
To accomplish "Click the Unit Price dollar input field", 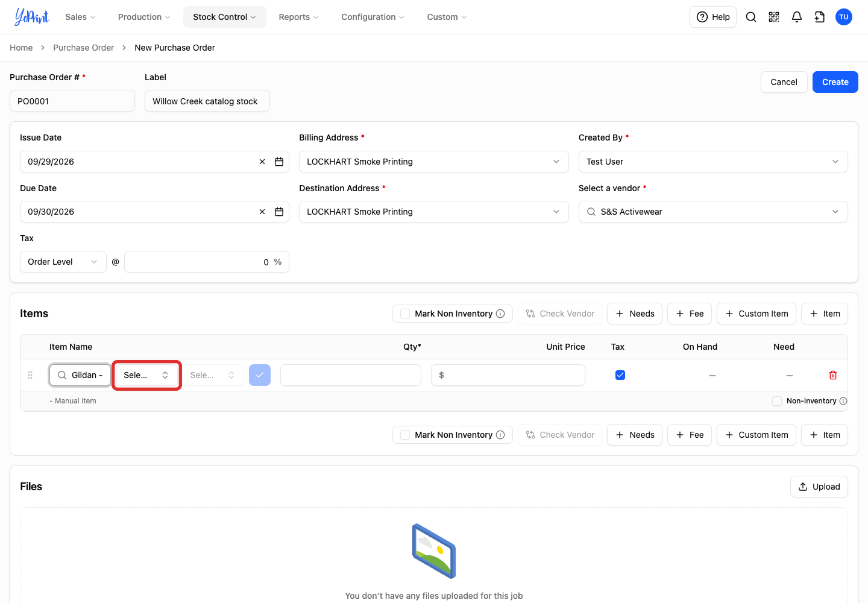I will 508,375.
